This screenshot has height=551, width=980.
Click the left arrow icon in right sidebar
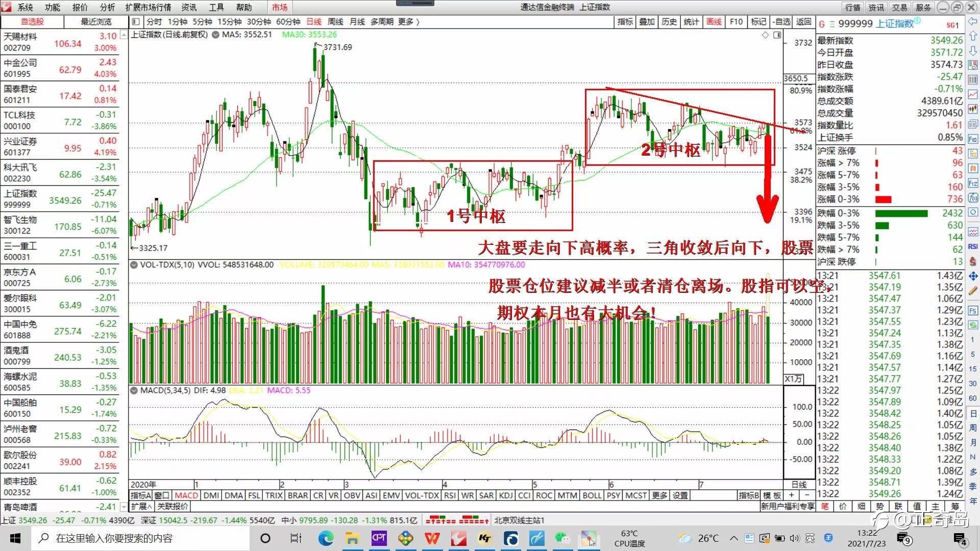[973, 22]
